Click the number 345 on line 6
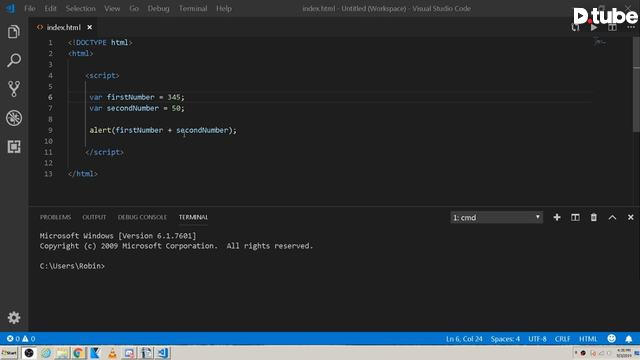Screen dimensions: 640x360 (174, 97)
